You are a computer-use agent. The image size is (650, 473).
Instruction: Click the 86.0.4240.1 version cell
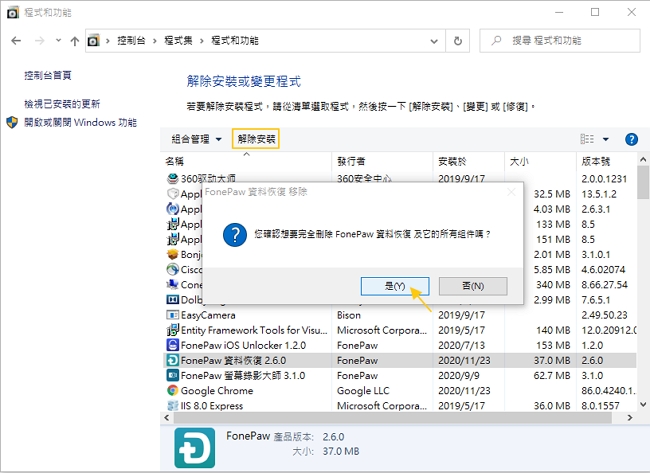pyautogui.click(x=608, y=391)
